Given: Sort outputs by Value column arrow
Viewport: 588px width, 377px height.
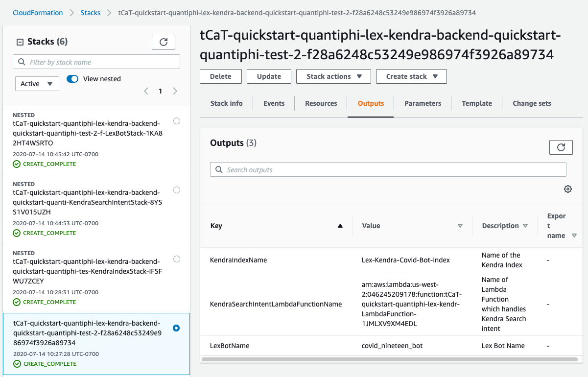Looking at the screenshot, I should [x=460, y=226].
